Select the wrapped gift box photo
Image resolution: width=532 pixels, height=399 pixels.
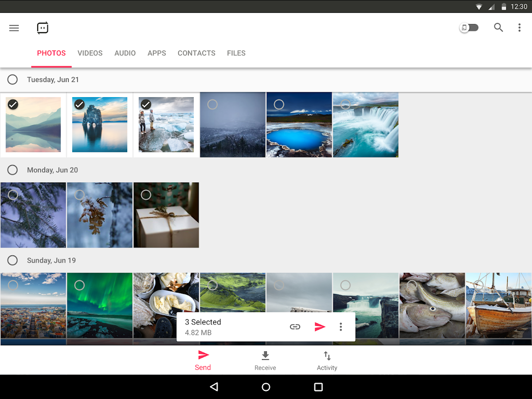tap(146, 195)
